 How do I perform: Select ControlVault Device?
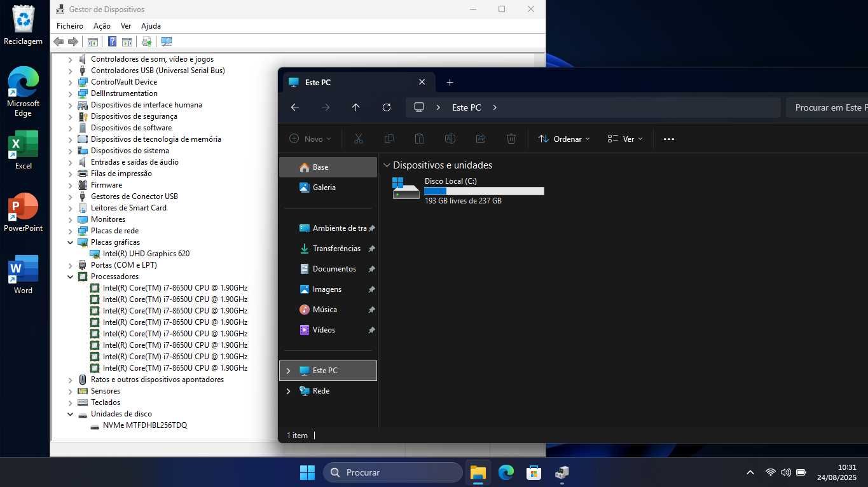124,82
